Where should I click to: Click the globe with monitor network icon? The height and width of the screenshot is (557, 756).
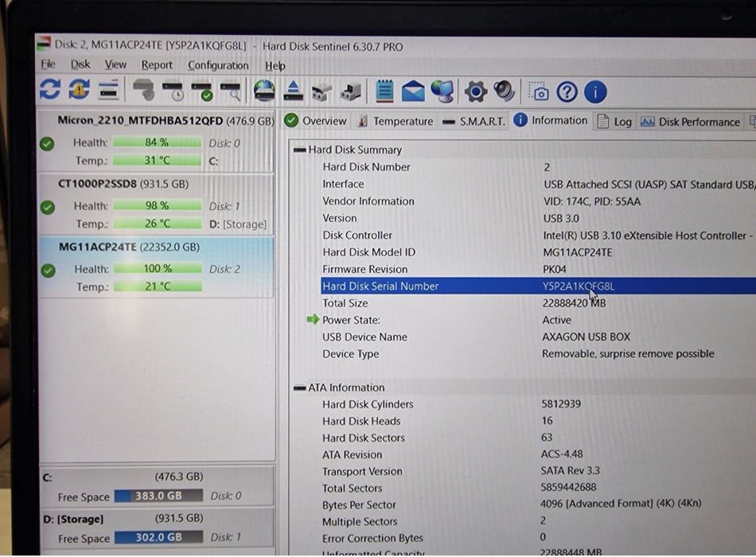point(442,92)
